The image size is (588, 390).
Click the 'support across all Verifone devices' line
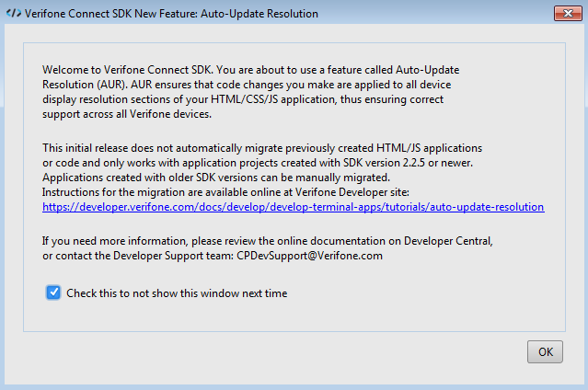[127, 114]
